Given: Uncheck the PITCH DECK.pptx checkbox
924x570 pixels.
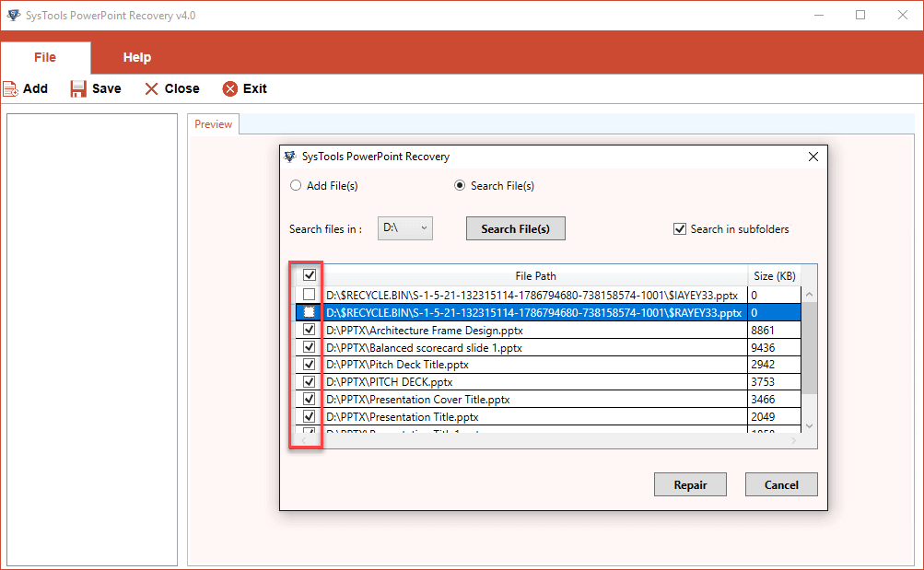Looking at the screenshot, I should coord(310,381).
